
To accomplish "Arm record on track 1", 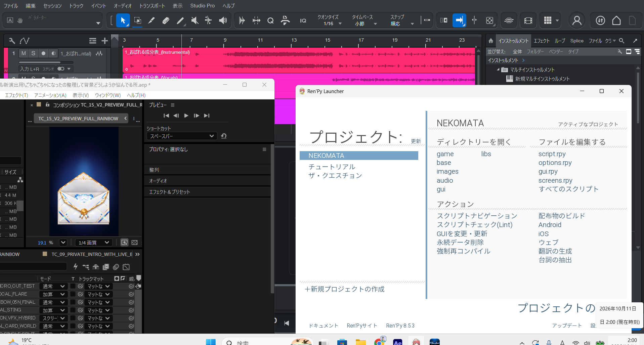I will point(43,53).
